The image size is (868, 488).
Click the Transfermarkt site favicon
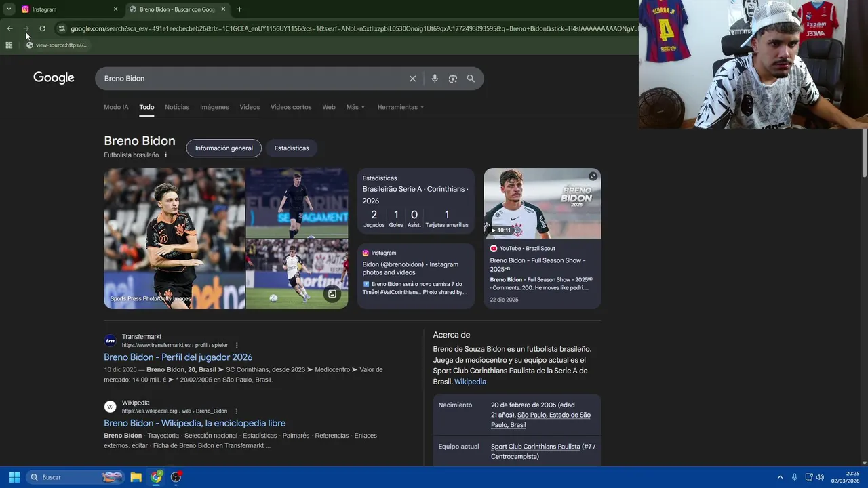(110, 341)
